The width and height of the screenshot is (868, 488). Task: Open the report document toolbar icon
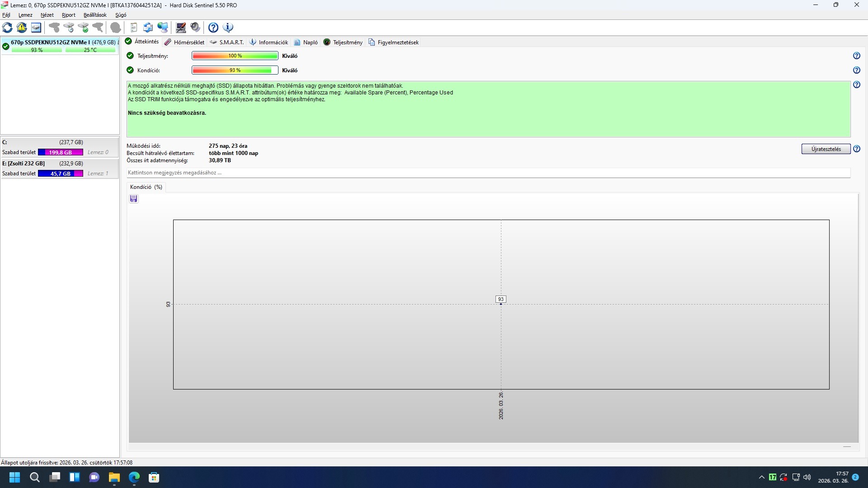click(133, 28)
